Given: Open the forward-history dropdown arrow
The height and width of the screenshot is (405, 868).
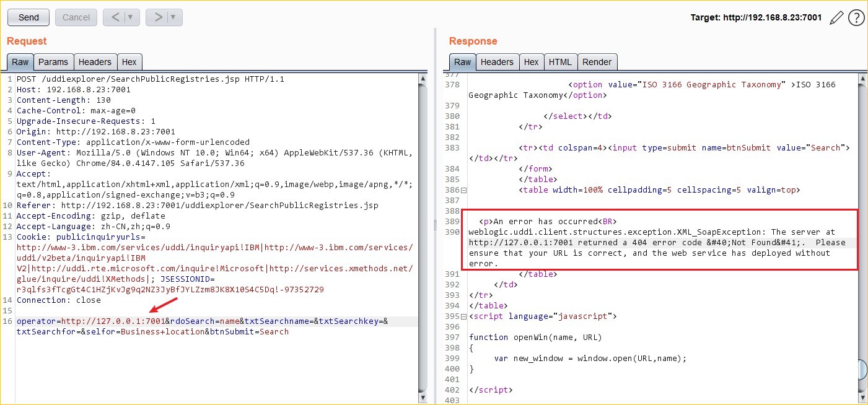Looking at the screenshot, I should coord(175,17).
